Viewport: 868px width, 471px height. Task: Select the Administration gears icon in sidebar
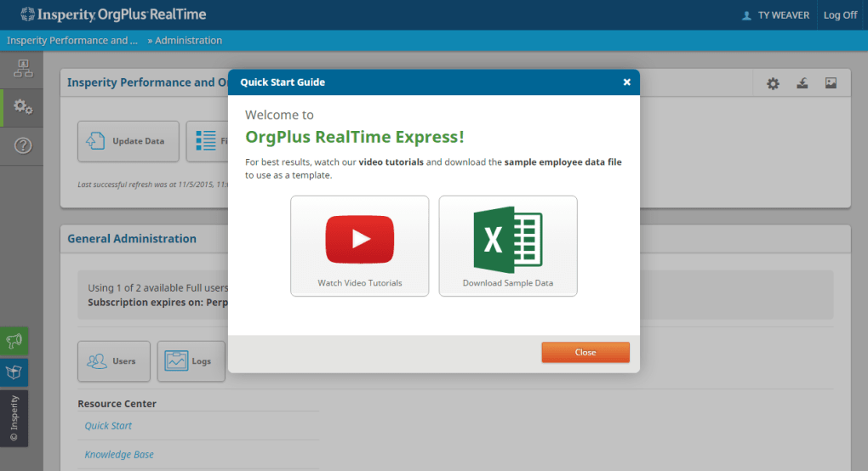23,107
